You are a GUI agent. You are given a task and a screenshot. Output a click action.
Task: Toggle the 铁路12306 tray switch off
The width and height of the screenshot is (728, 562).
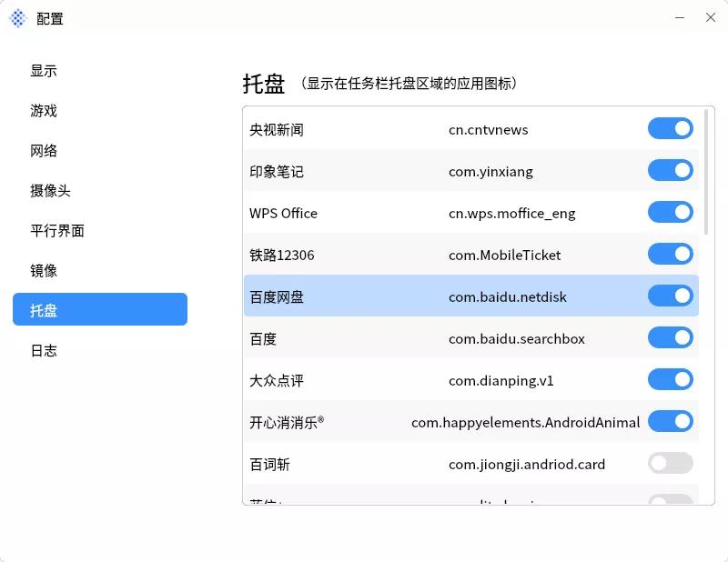point(671,254)
